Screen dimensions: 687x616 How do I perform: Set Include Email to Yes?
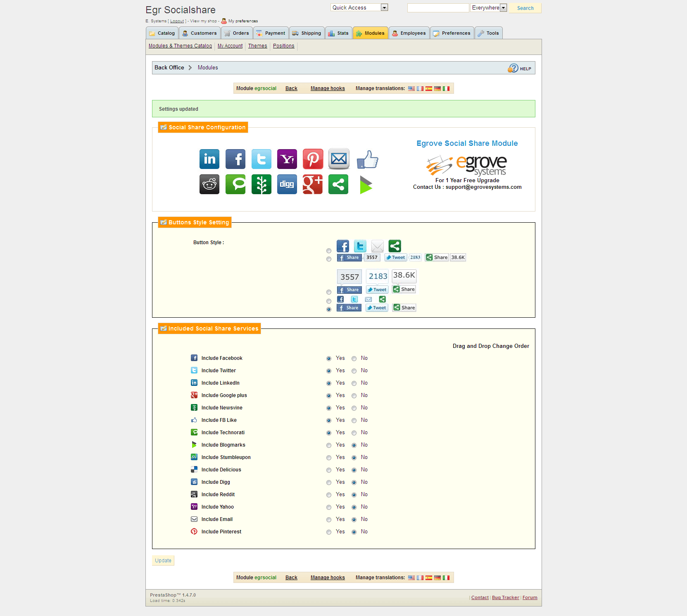tap(329, 520)
